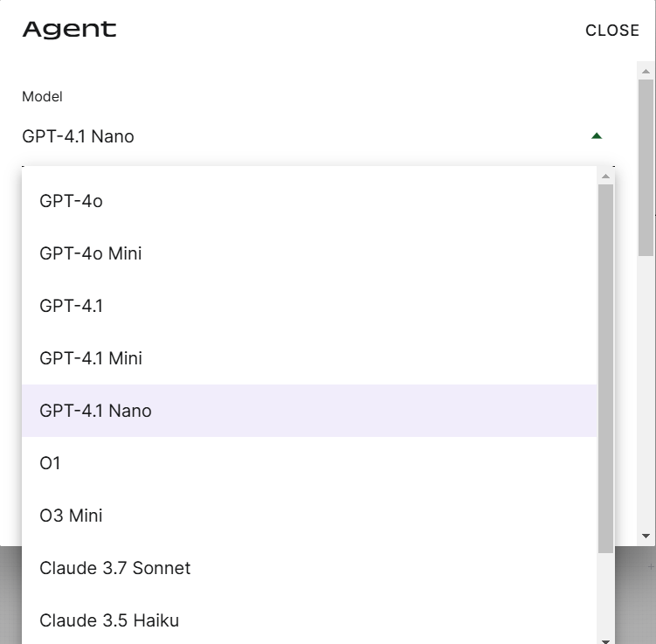Pick O3 Mini from model list

pos(309,516)
